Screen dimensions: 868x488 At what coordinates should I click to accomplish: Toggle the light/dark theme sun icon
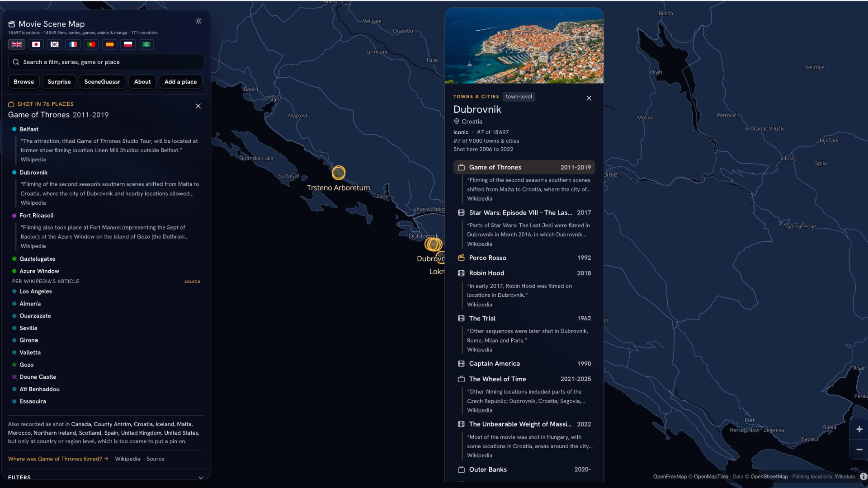coord(198,21)
